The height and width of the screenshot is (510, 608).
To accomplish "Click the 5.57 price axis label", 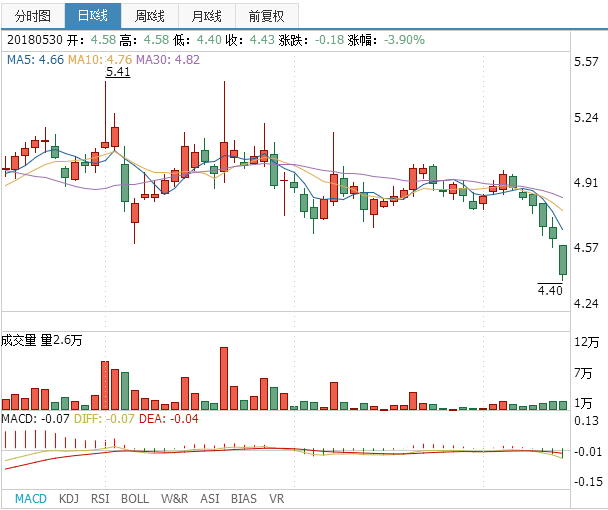I will coord(586,62).
